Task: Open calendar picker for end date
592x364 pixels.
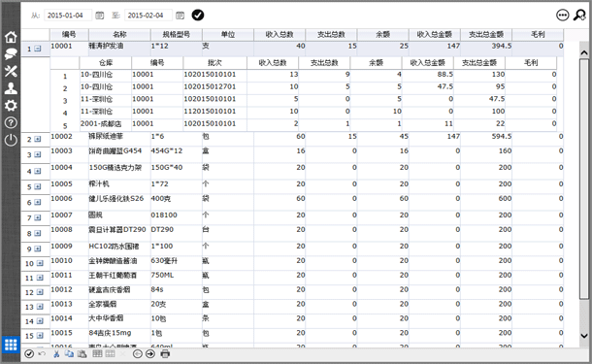Action: click(x=181, y=16)
